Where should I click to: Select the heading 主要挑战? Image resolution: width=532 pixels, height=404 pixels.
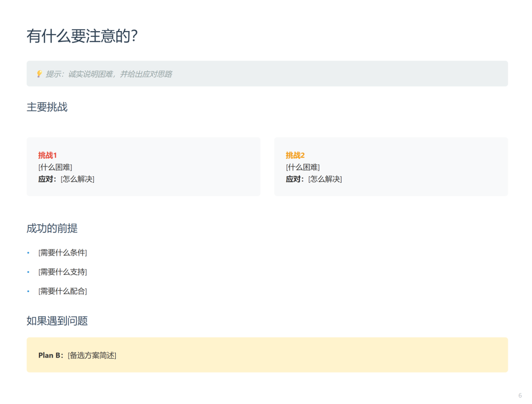point(47,107)
